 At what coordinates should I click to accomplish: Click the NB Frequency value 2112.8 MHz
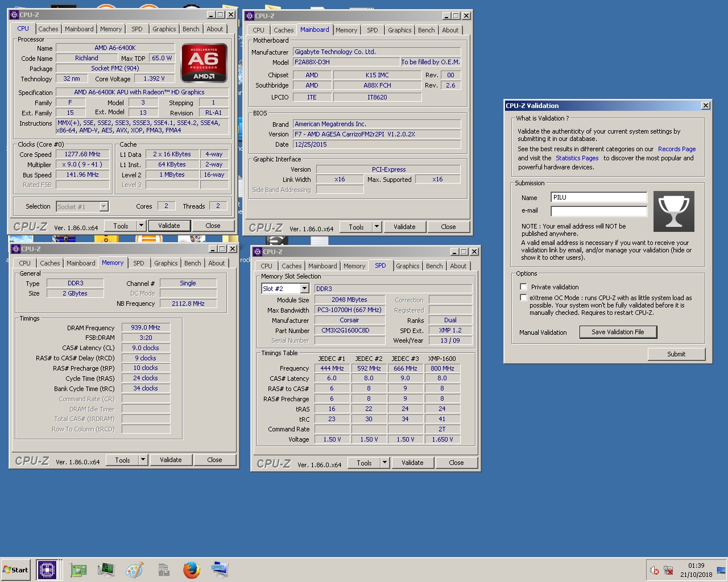click(188, 304)
